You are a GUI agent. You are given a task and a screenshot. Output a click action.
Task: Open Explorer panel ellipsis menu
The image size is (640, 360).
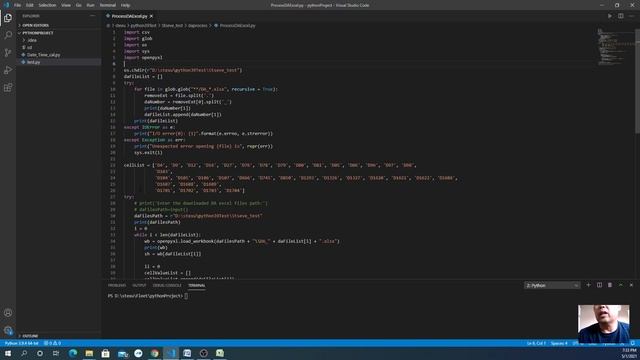tap(93, 16)
